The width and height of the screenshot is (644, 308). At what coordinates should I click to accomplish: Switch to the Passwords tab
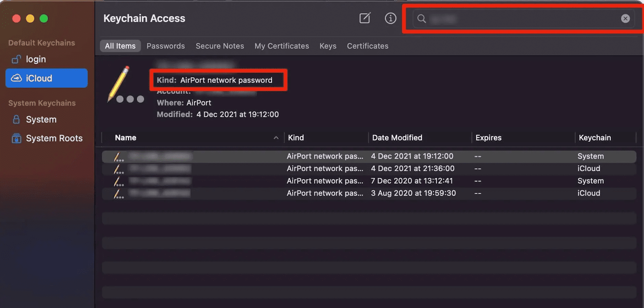165,46
